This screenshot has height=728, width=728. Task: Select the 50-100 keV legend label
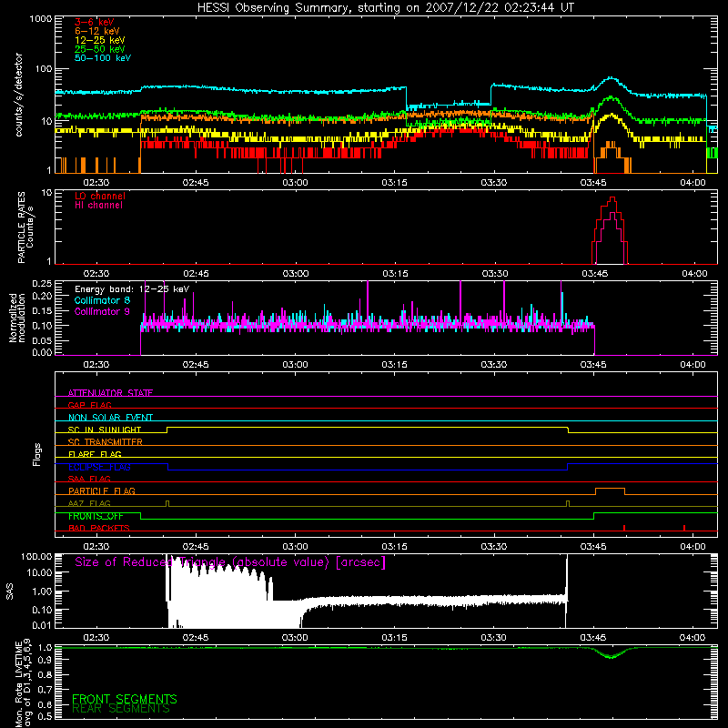pyautogui.click(x=103, y=58)
